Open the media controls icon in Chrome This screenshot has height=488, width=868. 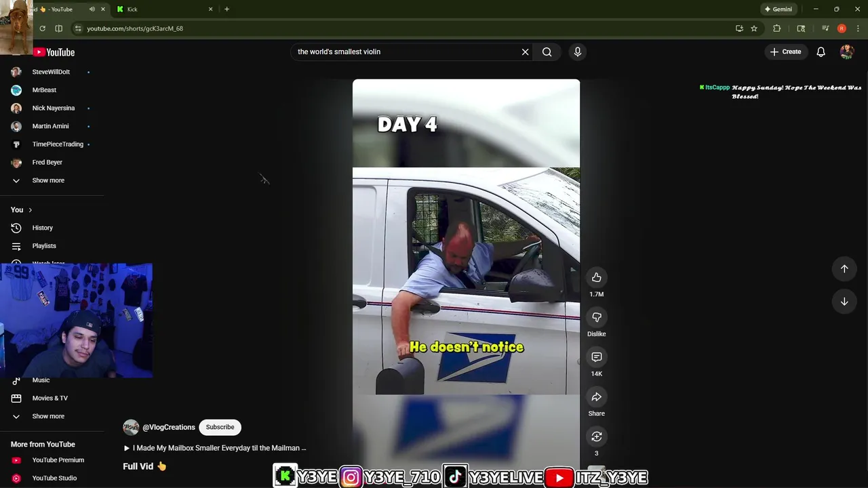pyautogui.click(x=825, y=28)
